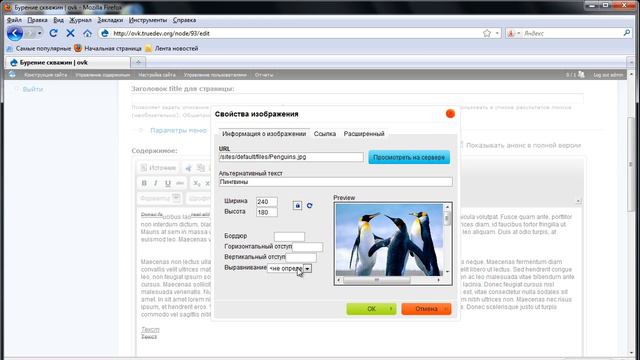Open the Вид menu
Screen dimensions: 640x360
[58, 20]
